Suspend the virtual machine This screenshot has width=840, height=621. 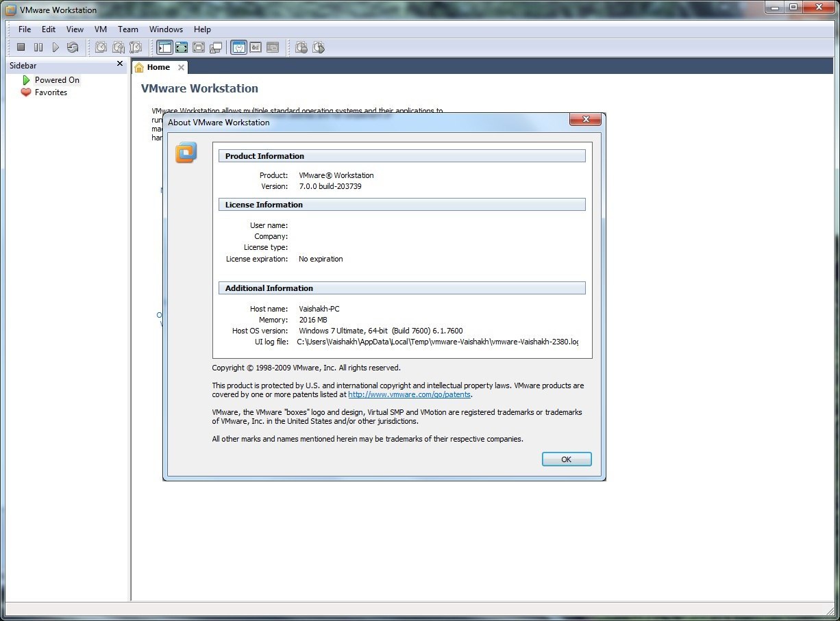point(38,47)
